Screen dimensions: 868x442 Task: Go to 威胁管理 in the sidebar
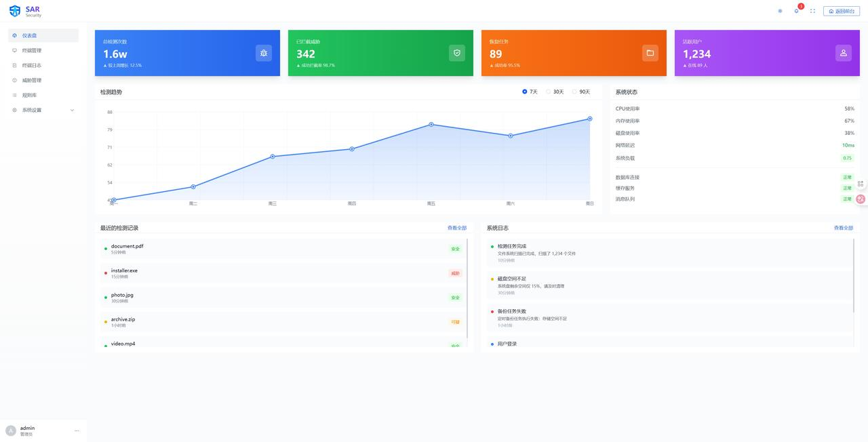pyautogui.click(x=32, y=80)
